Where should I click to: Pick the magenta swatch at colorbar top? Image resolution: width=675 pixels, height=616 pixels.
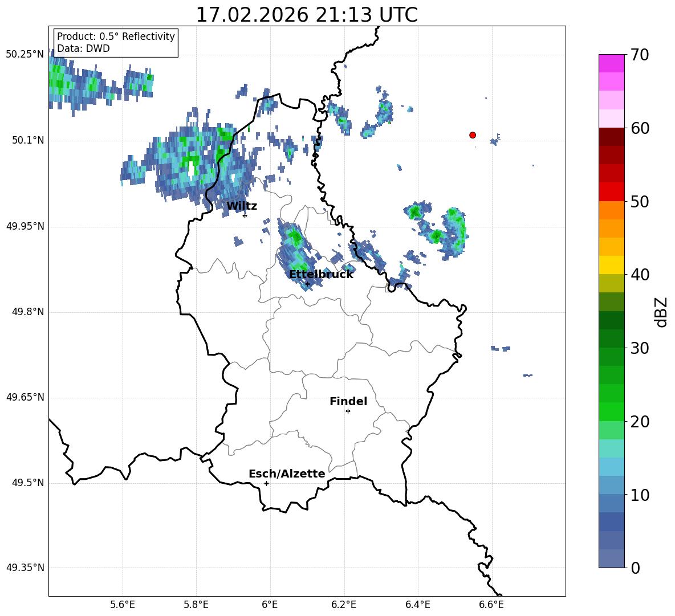(612, 63)
